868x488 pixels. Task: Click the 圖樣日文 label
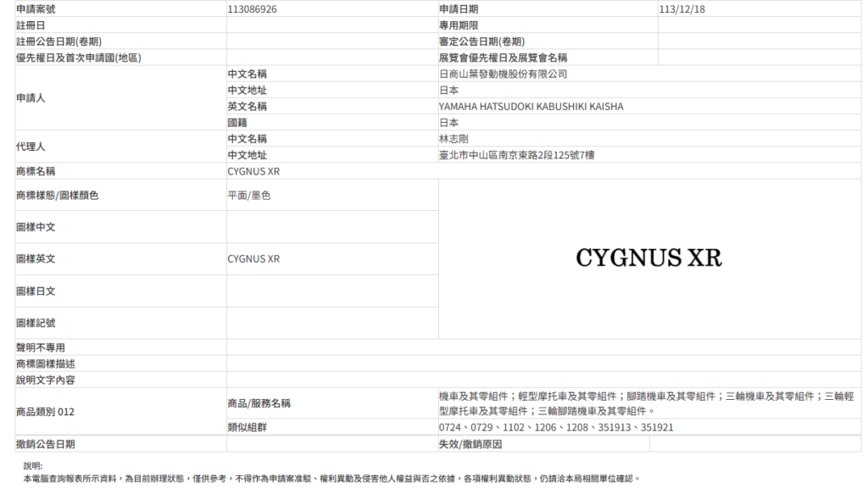coord(36,291)
